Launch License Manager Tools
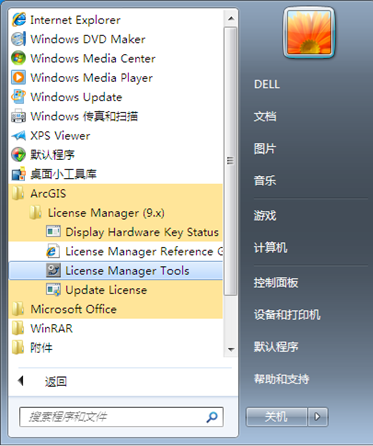 click(115, 270)
